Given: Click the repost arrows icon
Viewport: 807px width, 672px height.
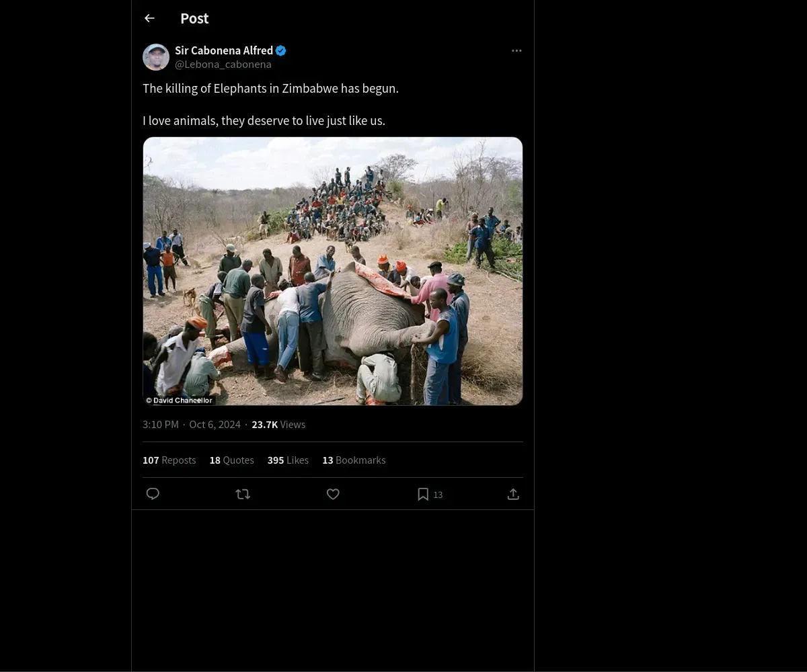Looking at the screenshot, I should pyautogui.click(x=243, y=494).
